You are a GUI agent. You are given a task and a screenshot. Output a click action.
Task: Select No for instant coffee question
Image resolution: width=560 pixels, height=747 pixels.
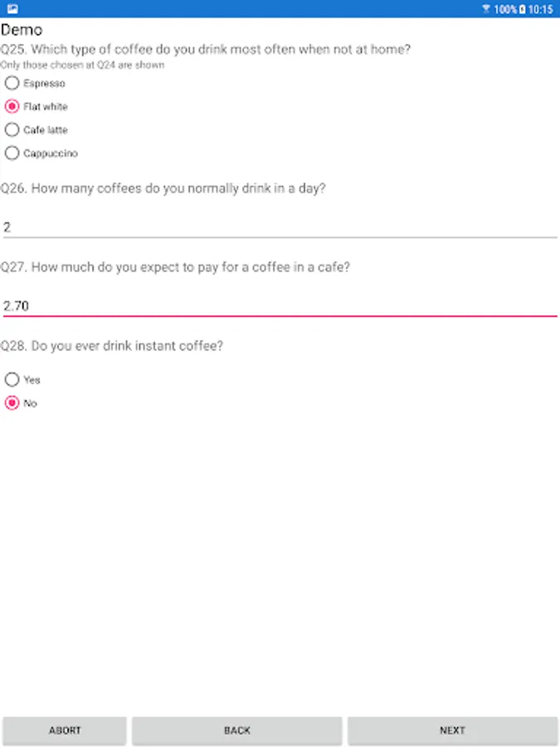(x=12, y=403)
